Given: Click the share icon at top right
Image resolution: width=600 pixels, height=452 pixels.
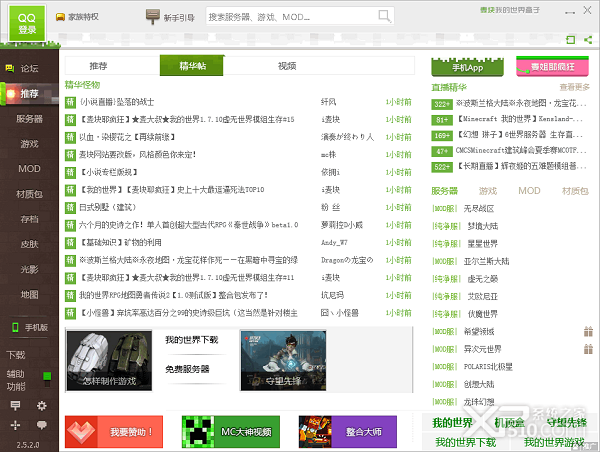Looking at the screenshot, I should coord(588,39).
